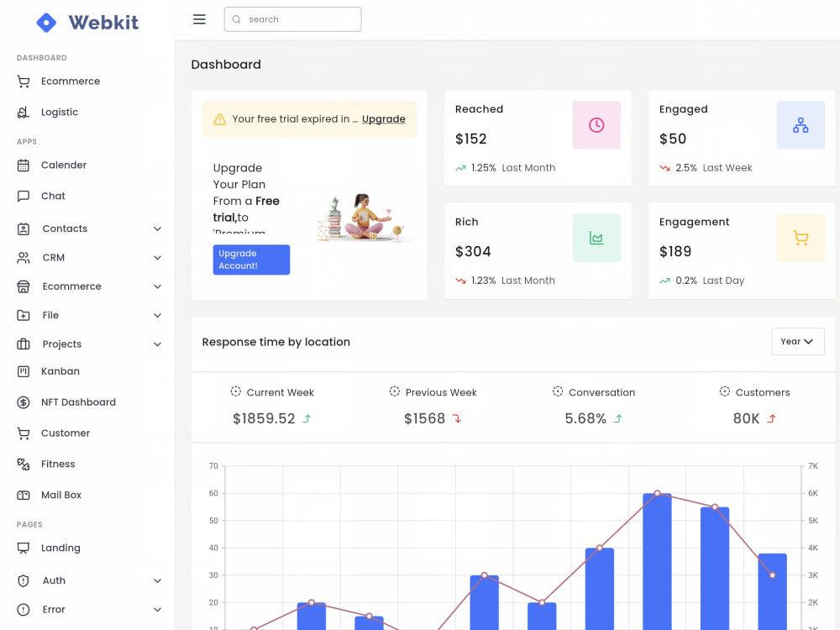The height and width of the screenshot is (630, 840).
Task: Open the Customer page link
Action: (x=66, y=433)
